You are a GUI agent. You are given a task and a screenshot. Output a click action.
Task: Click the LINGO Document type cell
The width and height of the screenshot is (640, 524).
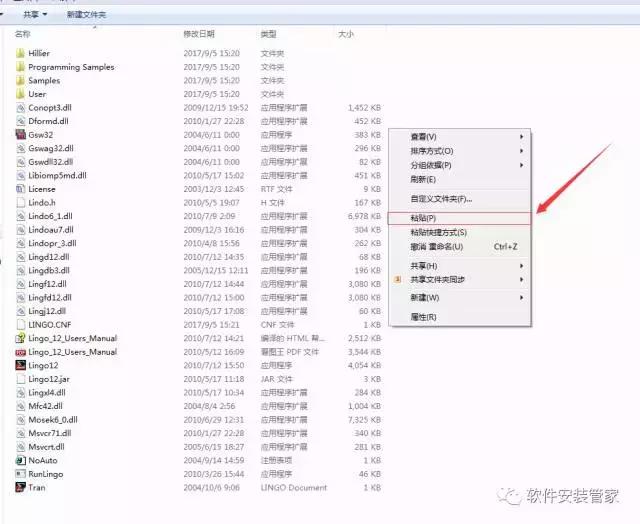point(293,487)
